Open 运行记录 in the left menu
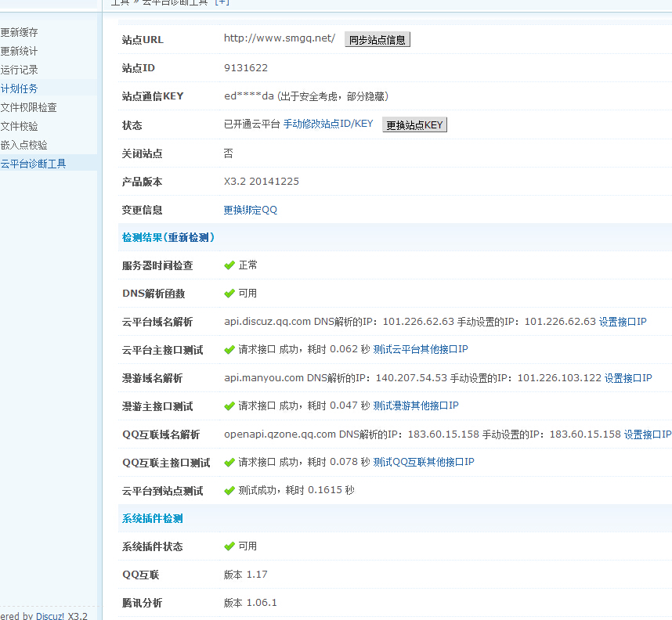Image resolution: width=672 pixels, height=620 pixels. pyautogui.click(x=20, y=70)
